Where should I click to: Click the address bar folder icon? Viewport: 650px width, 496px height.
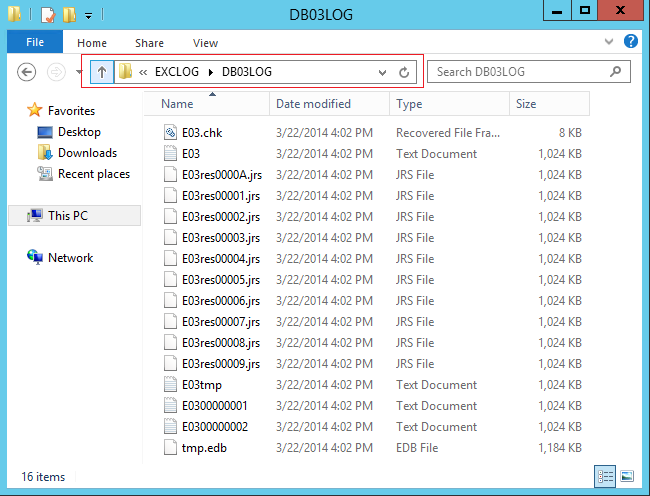125,71
